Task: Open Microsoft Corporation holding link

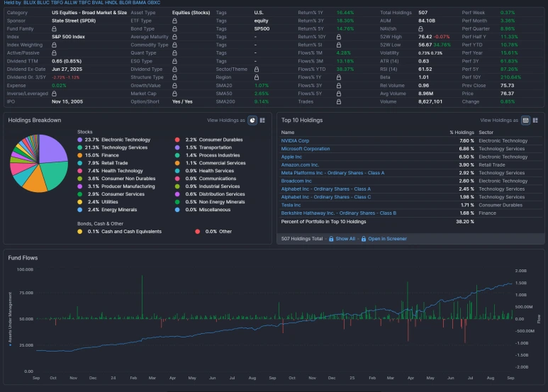Action: click(306, 149)
